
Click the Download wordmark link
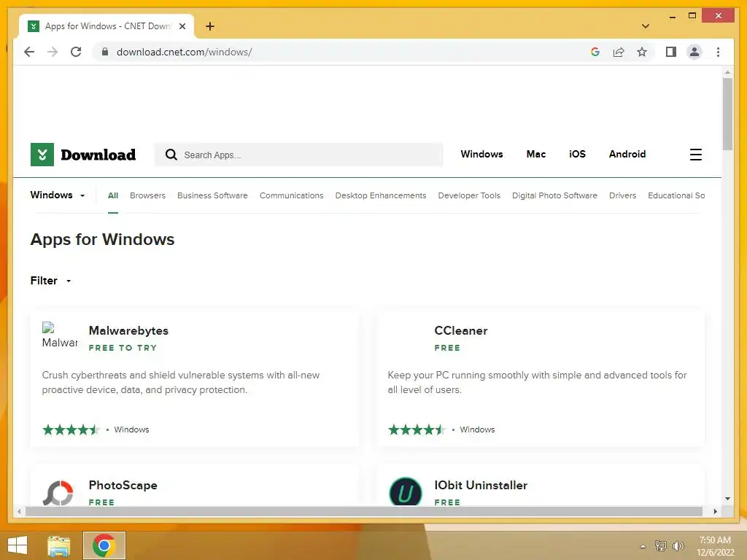[98, 155]
